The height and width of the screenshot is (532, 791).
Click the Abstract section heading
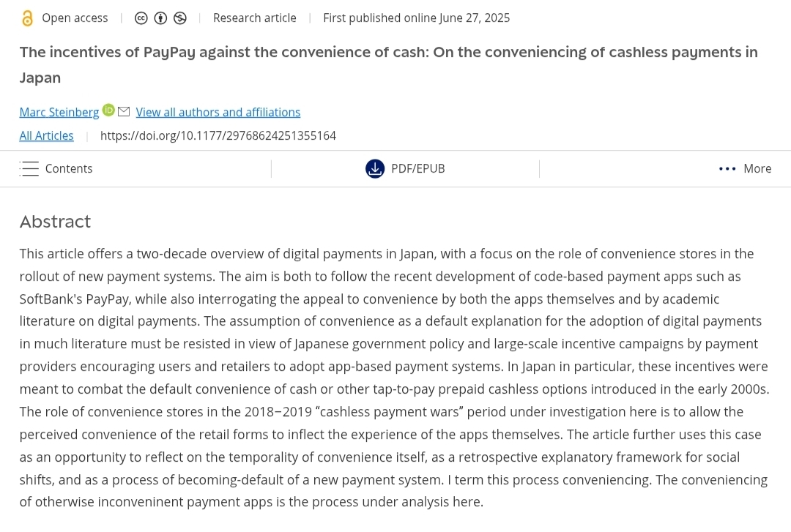(55, 222)
